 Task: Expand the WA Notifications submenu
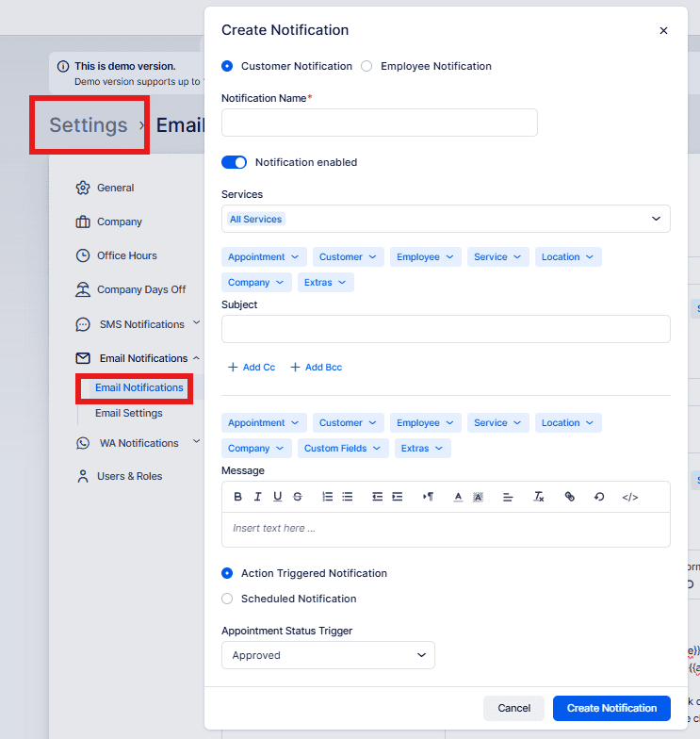(196, 441)
